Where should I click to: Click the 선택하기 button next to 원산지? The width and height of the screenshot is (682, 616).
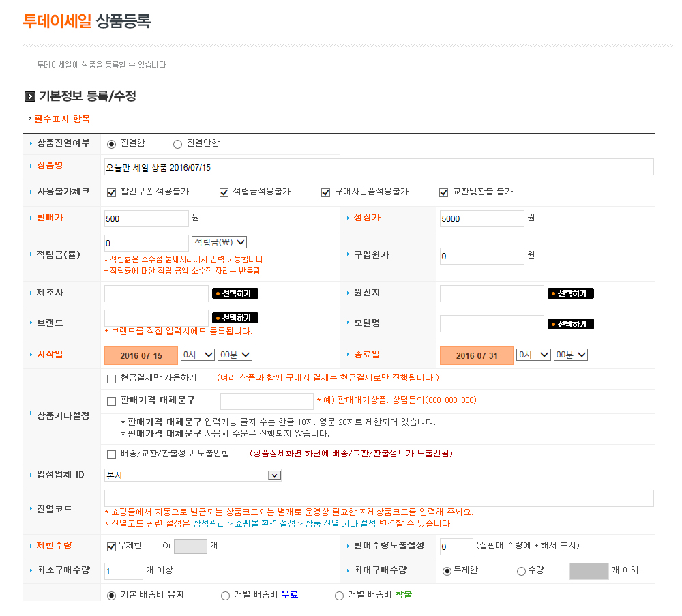point(571,293)
